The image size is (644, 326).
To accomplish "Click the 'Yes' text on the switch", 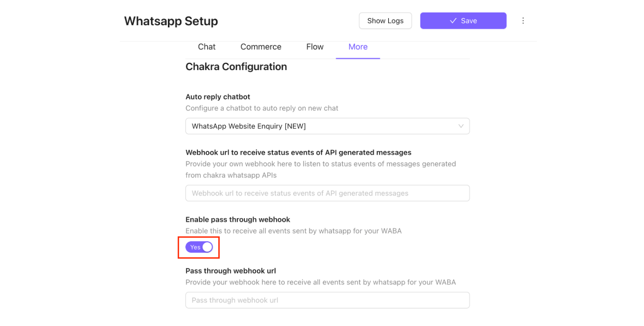I will (x=195, y=247).
